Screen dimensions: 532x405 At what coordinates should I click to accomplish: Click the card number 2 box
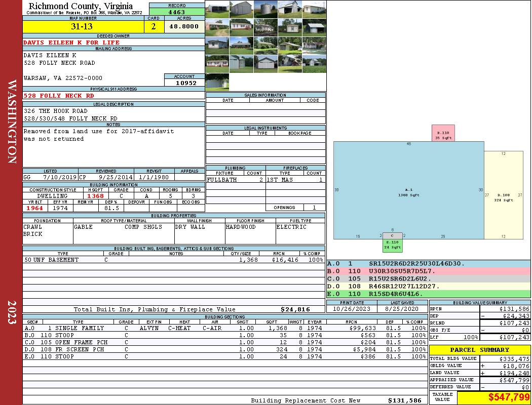click(154, 27)
